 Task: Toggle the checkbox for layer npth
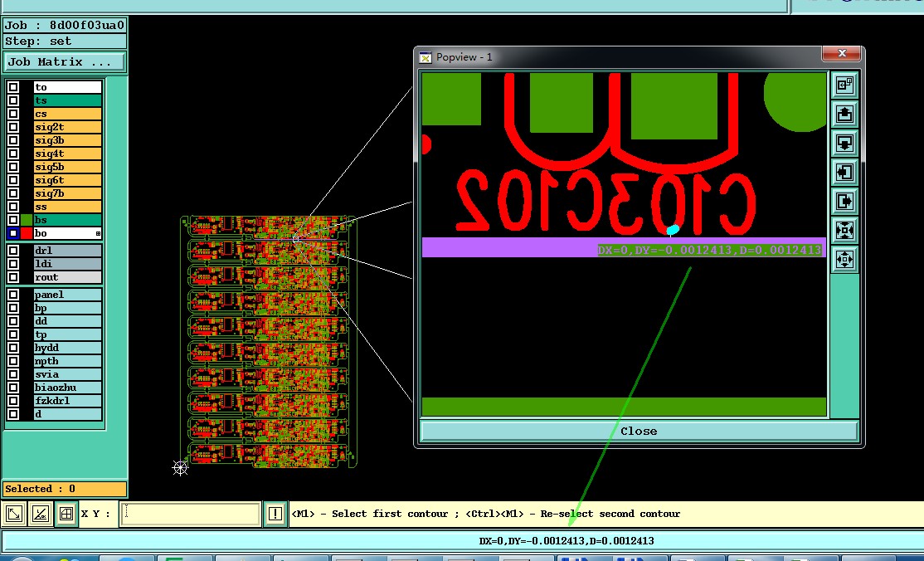(13, 361)
